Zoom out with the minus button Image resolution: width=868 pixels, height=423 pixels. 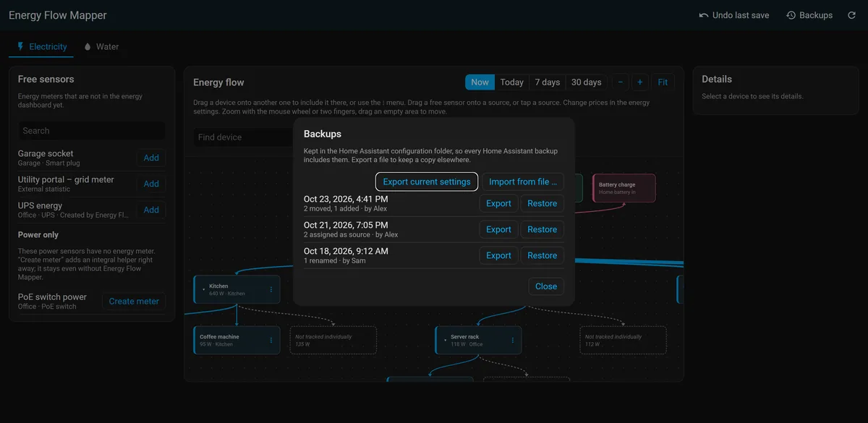(620, 82)
